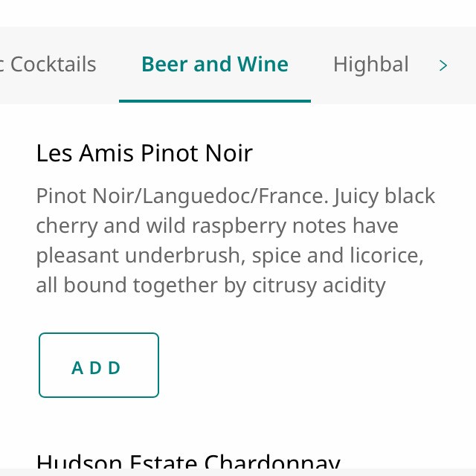Image resolution: width=476 pixels, height=476 pixels.
Task: Open the Hudson Estate Chardonnay item heading
Action: (187, 463)
